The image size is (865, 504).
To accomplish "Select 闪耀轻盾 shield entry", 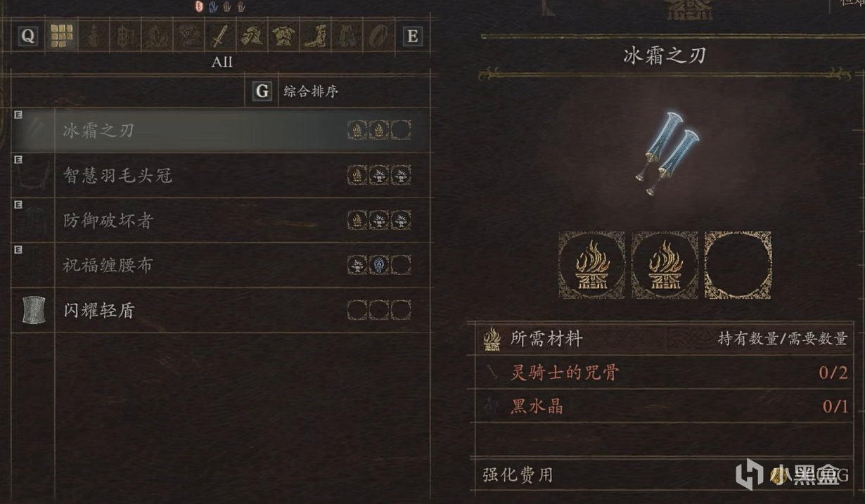I will pos(221,310).
